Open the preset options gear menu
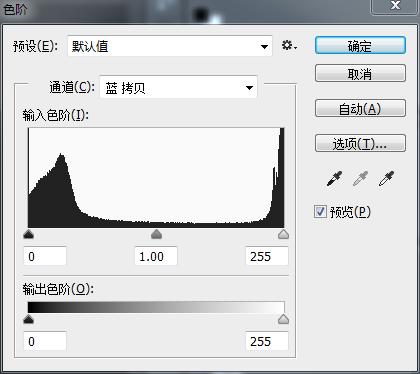This screenshot has width=420, height=374. (289, 46)
